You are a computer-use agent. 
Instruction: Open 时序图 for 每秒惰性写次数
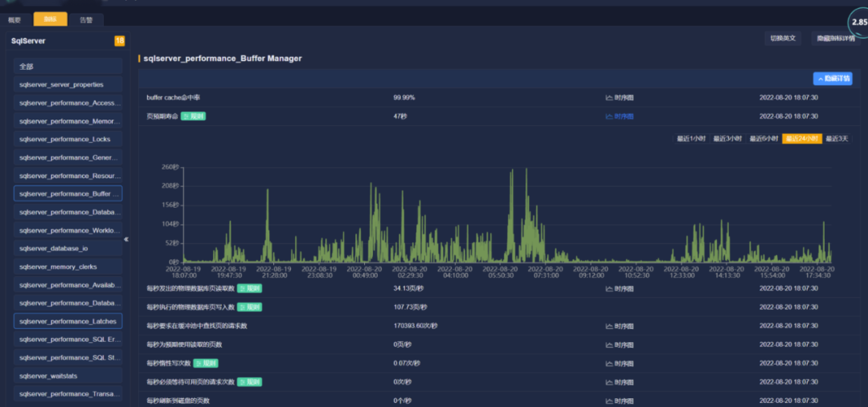[x=620, y=364]
